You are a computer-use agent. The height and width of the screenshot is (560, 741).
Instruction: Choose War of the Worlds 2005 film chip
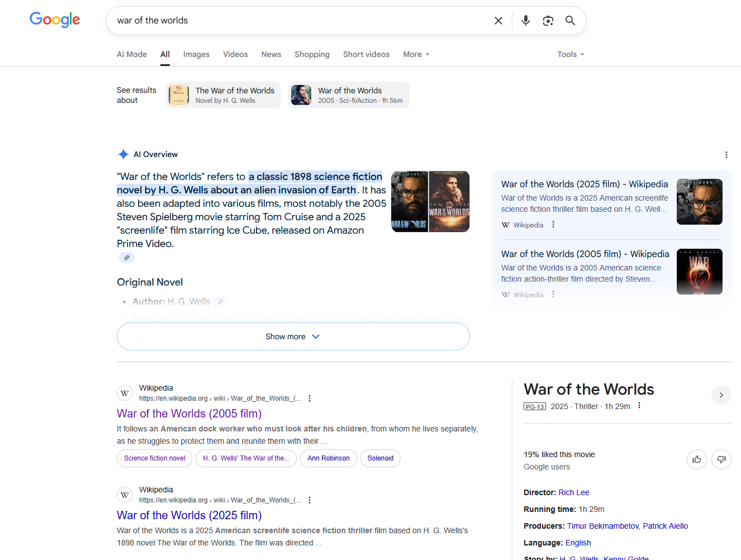pos(349,95)
